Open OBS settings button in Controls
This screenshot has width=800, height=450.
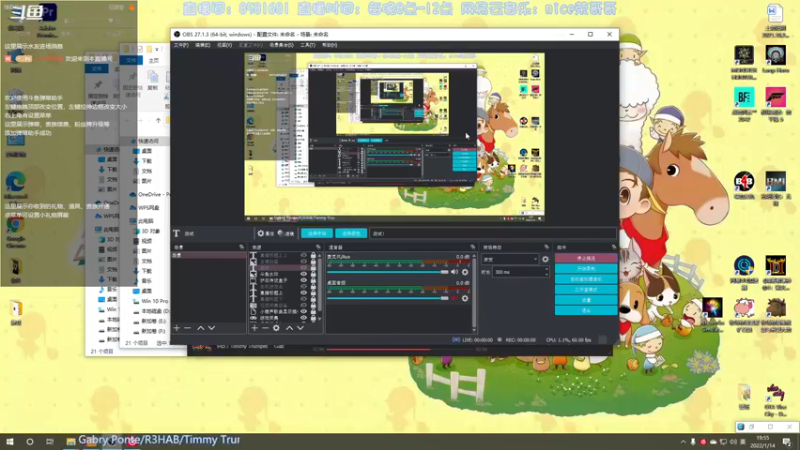click(586, 300)
